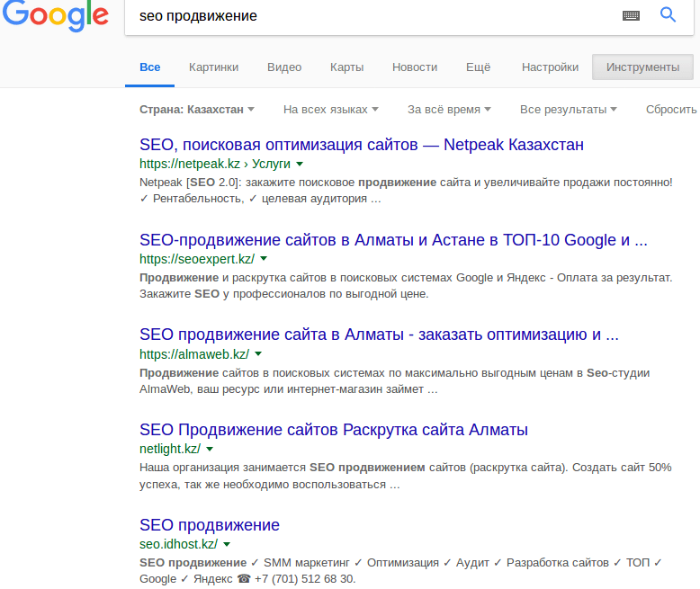Expand the netlight.kz result arrow
This screenshot has width=700, height=589.
210,449
